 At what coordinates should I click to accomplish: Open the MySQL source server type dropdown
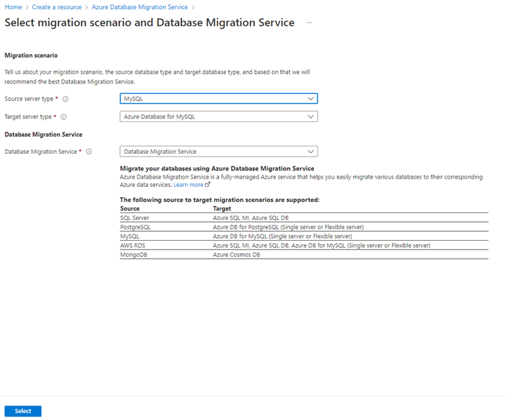click(x=219, y=99)
